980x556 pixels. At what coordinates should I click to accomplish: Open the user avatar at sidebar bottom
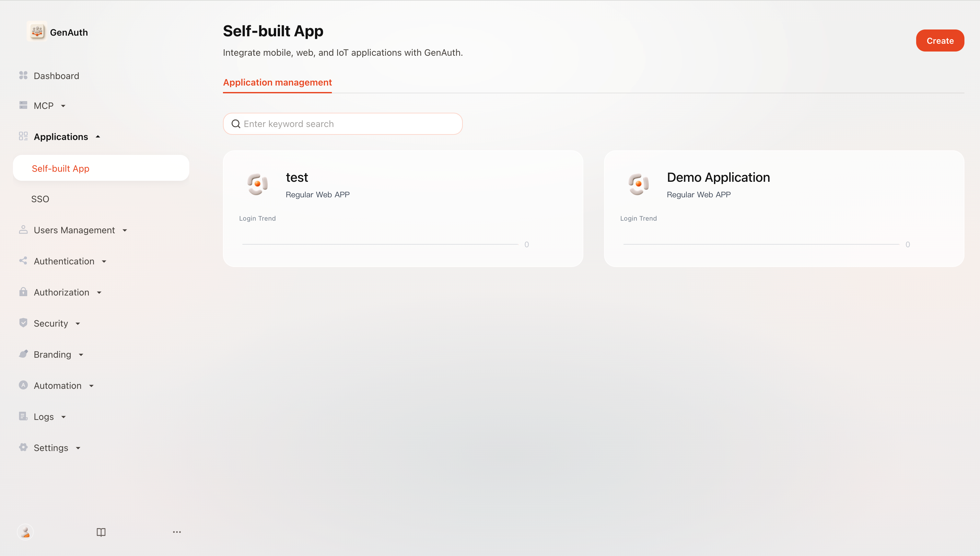25,532
